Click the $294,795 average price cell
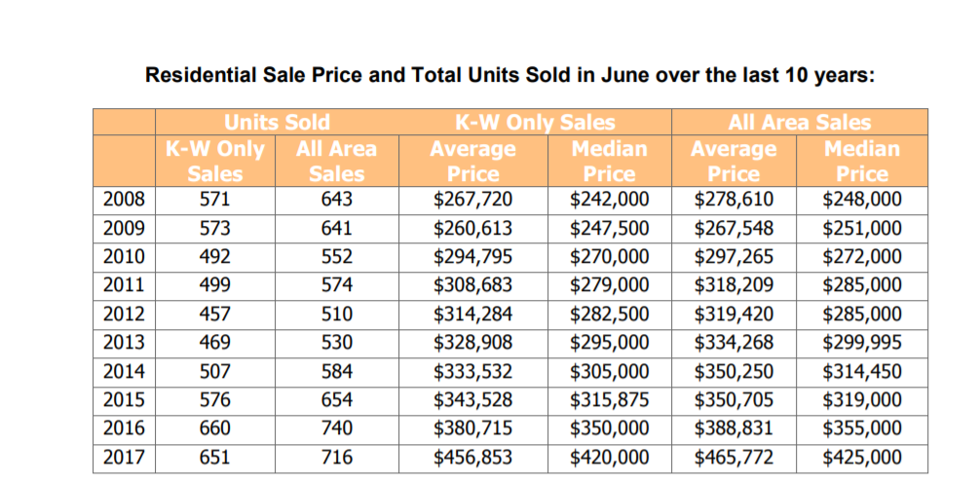Image resolution: width=980 pixels, height=483 pixels. [x=472, y=257]
